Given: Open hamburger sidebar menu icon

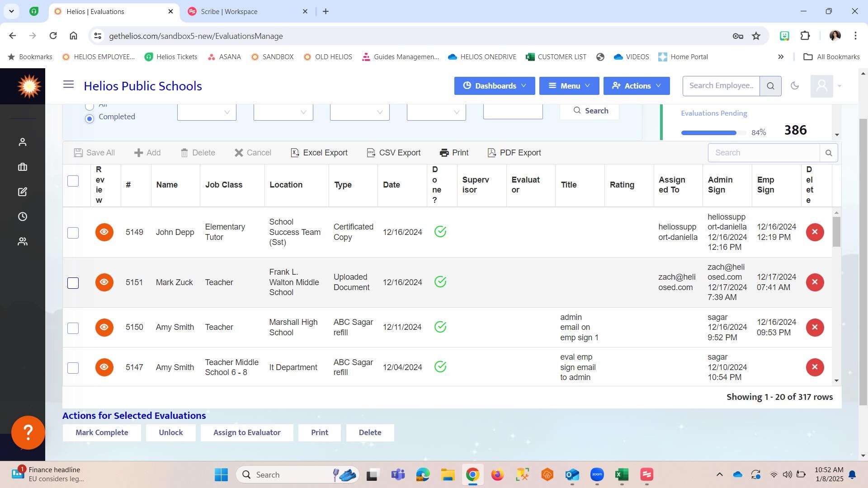Looking at the screenshot, I should (68, 84).
